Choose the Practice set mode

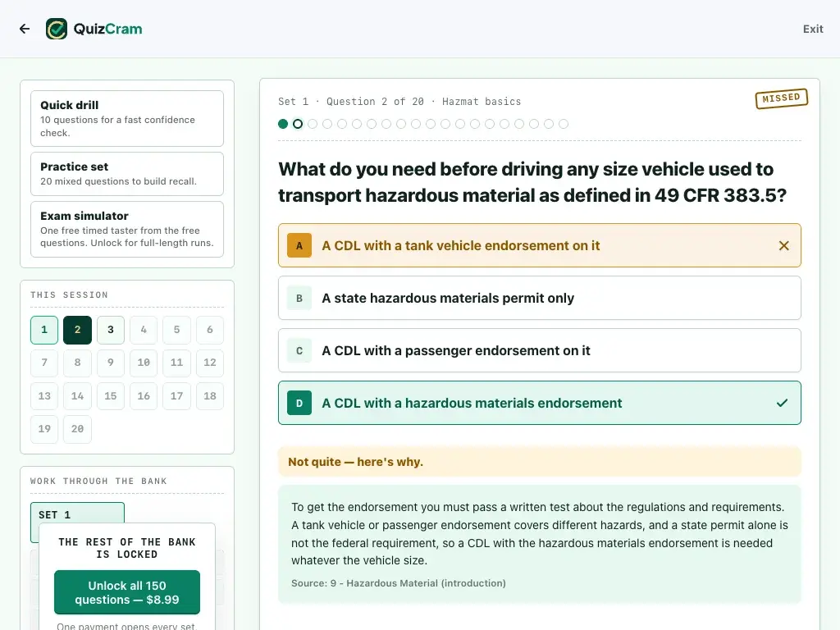tap(127, 174)
